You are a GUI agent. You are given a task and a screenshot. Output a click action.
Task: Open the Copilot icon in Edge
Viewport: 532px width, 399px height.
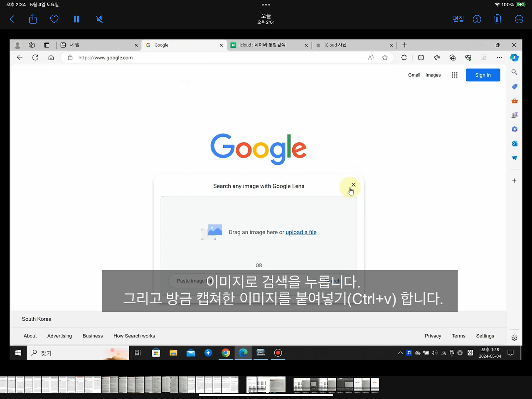pos(515,57)
